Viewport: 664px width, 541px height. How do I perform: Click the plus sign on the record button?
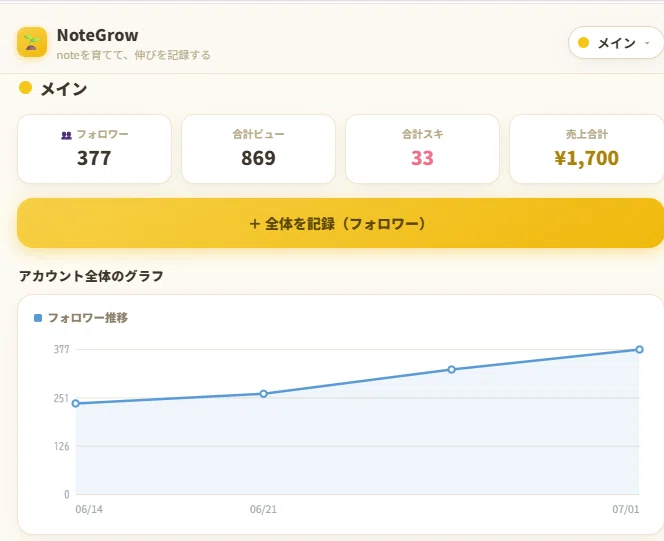coord(255,224)
